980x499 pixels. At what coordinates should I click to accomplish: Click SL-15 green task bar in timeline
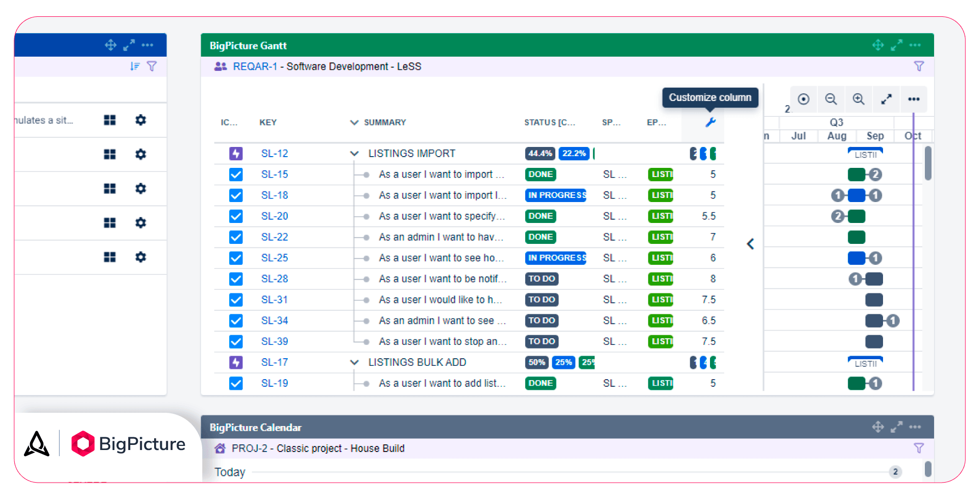856,174
